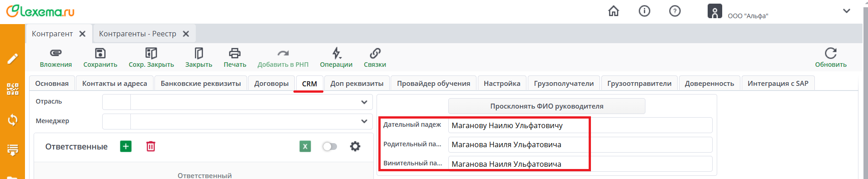This screenshot has width=868, height=179.
Task: Click the Дательный падеж name field
Action: point(580,125)
